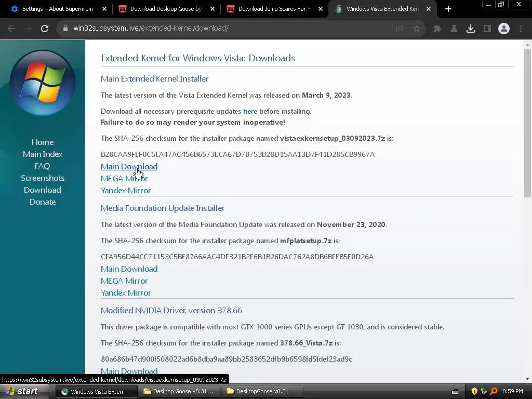The height and width of the screenshot is (399, 532).
Task: Open the user profile avatar icon
Action: (504, 29)
